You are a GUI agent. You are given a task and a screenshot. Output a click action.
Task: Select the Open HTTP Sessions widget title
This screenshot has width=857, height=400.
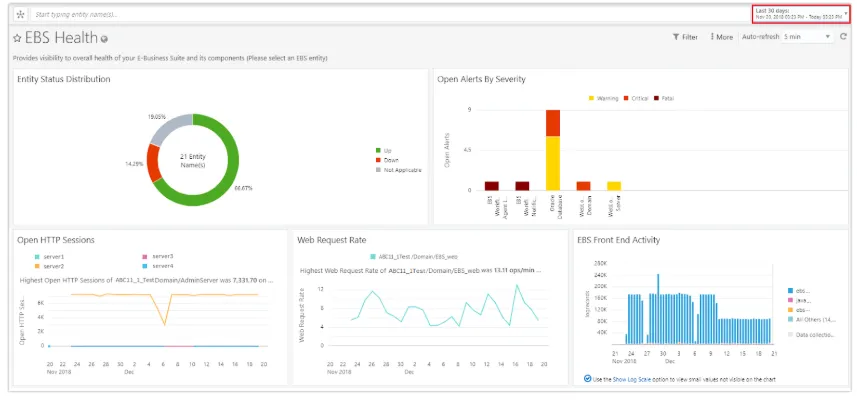(56, 240)
